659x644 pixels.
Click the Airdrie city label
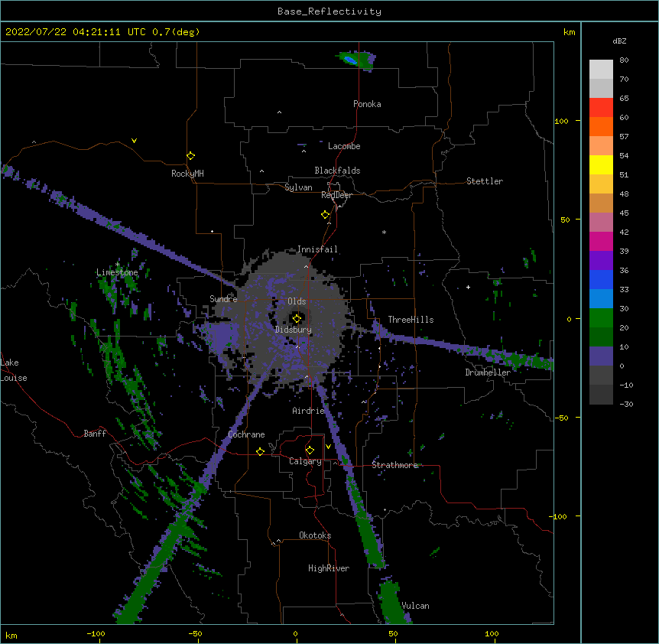[308, 411]
